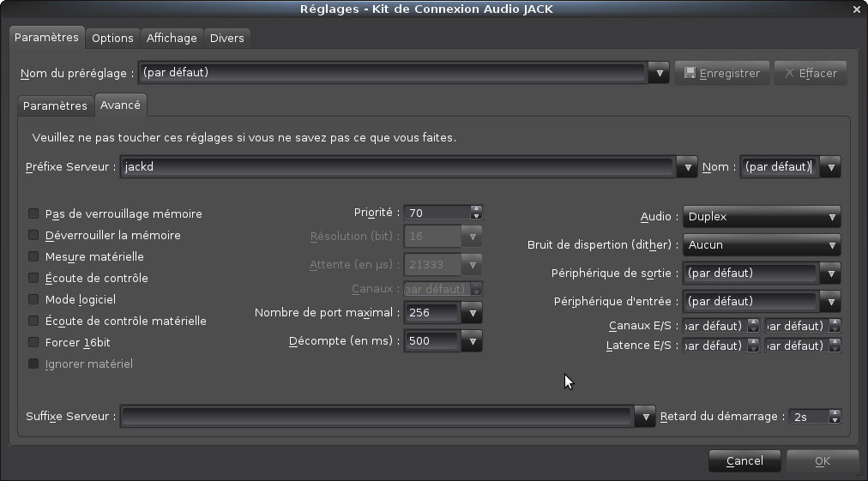
Task: Switch to the Affichage tab
Action: [172, 39]
